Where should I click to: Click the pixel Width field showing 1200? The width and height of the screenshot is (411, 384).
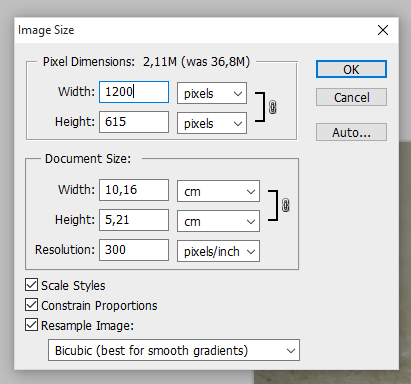click(x=134, y=92)
